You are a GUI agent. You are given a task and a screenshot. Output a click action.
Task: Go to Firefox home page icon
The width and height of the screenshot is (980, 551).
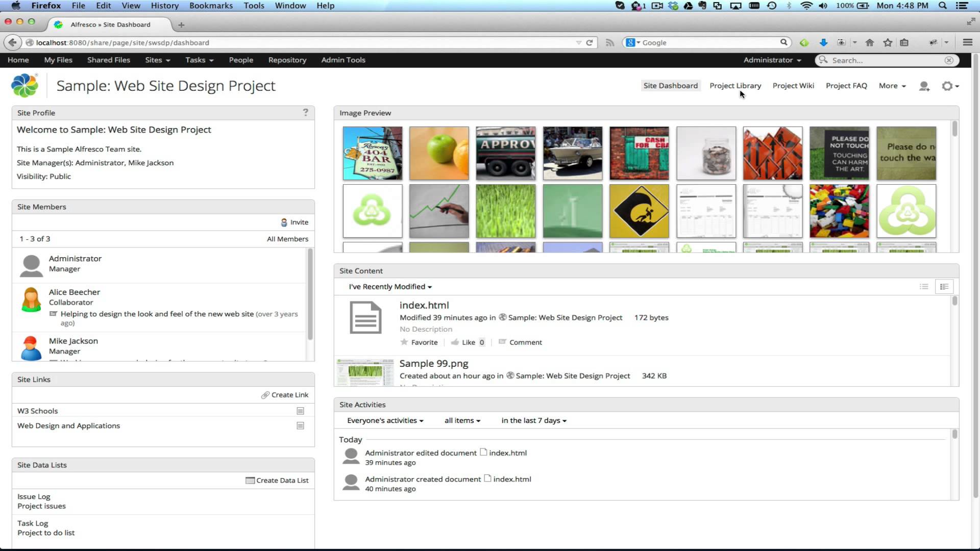[x=870, y=42]
